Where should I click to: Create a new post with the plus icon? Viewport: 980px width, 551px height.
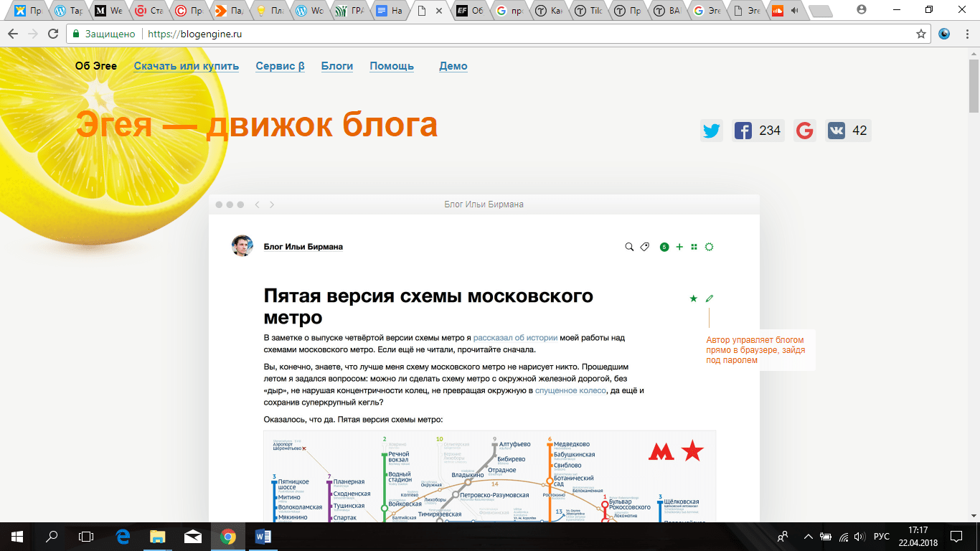click(679, 246)
